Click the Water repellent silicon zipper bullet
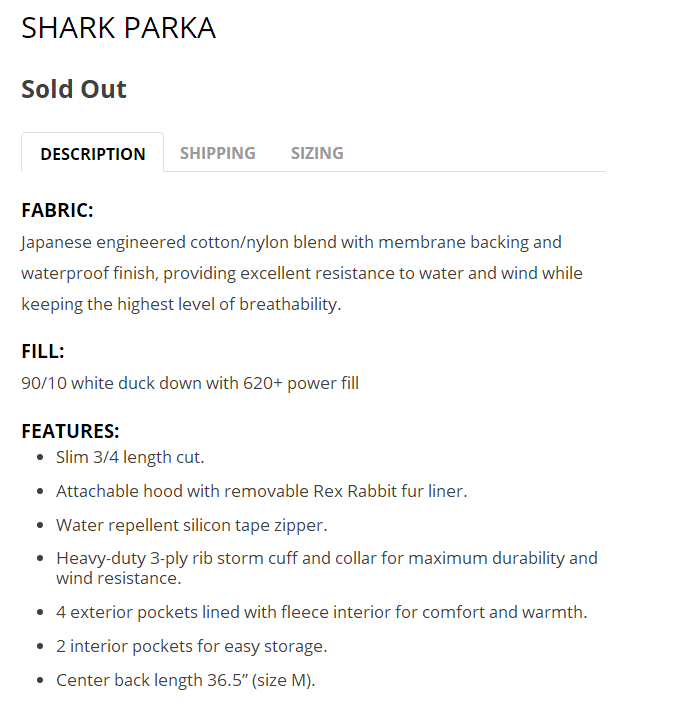The image size is (688, 714). point(192,525)
